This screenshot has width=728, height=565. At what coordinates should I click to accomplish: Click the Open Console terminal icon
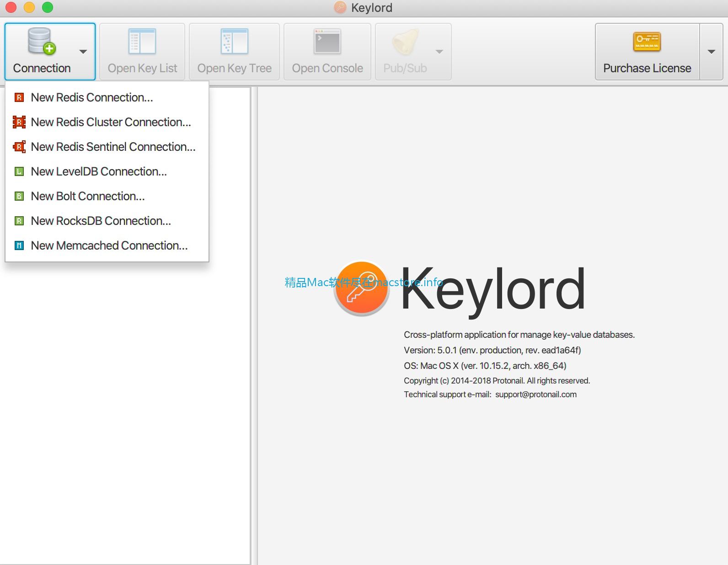click(x=327, y=41)
